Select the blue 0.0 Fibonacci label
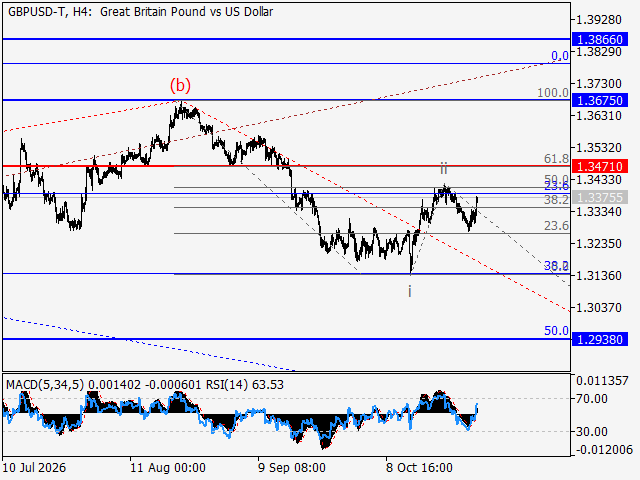This screenshot has width=640, height=480. click(x=560, y=56)
